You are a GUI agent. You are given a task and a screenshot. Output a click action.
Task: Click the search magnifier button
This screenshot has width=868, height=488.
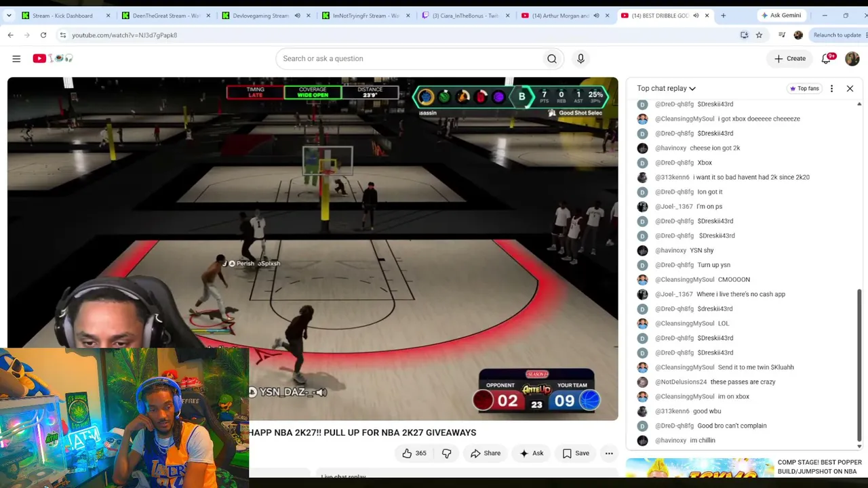point(552,58)
